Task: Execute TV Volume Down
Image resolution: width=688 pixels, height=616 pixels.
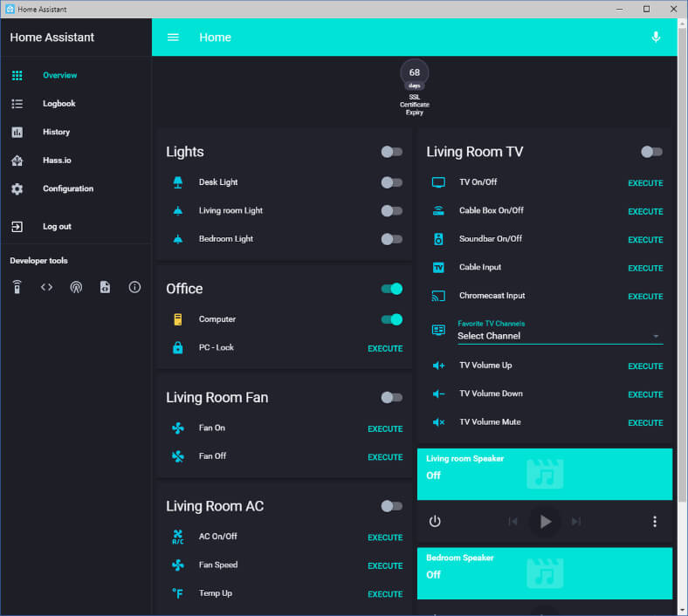Action: click(645, 394)
